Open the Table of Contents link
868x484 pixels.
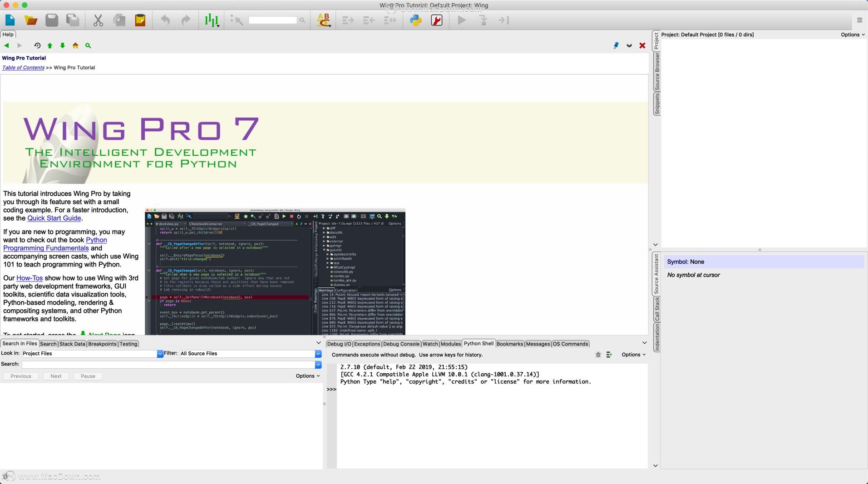point(23,68)
